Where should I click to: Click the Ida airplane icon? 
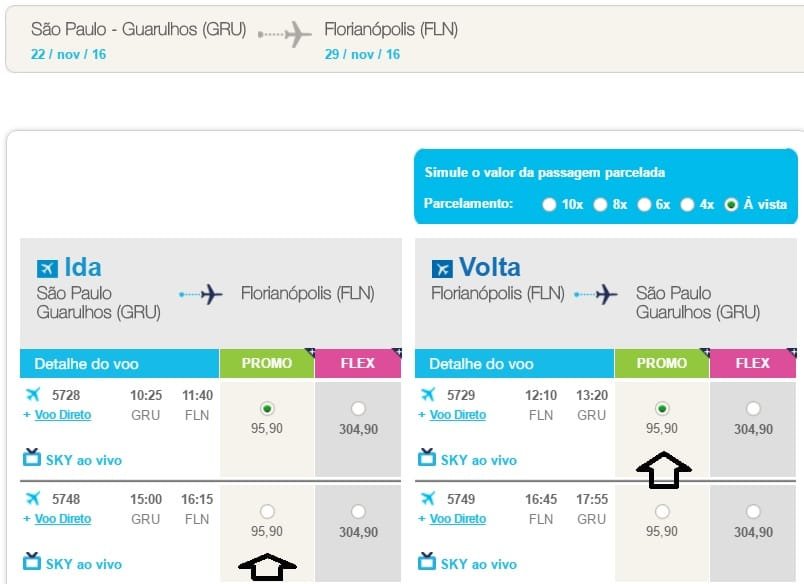[47, 269]
